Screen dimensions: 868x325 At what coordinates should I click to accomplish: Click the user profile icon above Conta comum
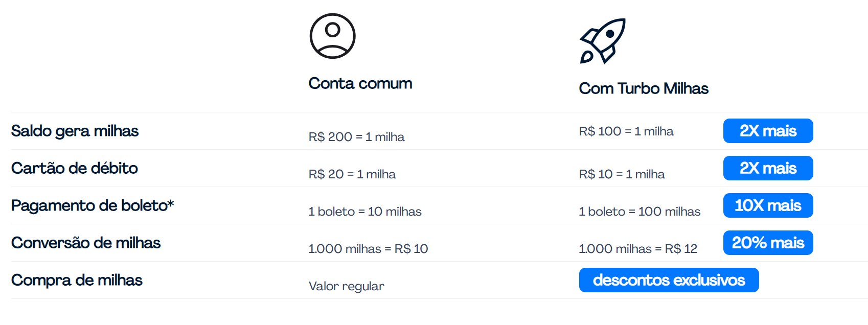pos(332,36)
